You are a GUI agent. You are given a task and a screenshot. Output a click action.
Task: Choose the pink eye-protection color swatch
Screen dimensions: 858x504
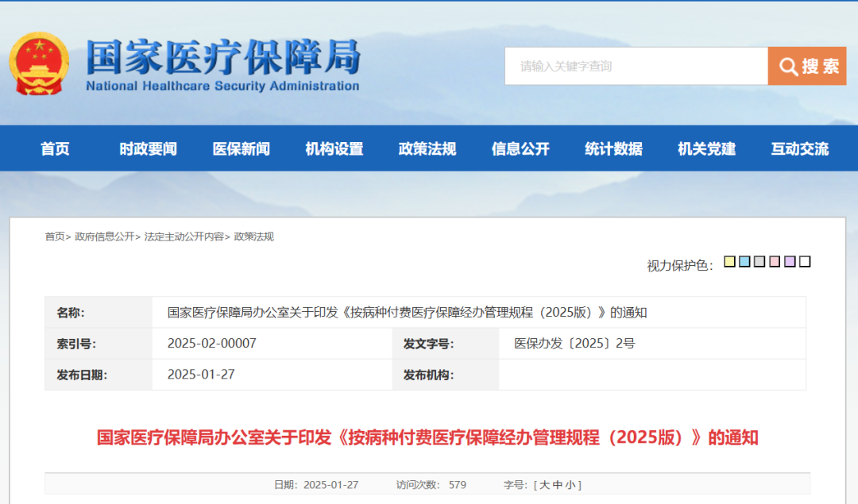tap(775, 261)
